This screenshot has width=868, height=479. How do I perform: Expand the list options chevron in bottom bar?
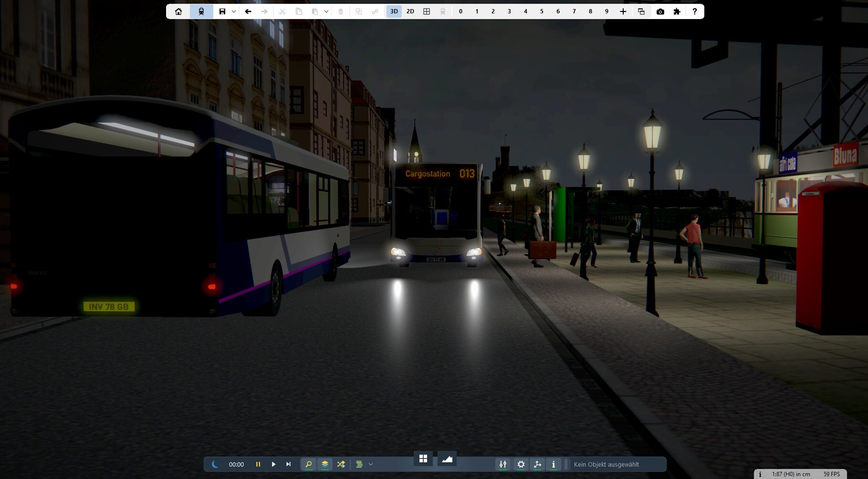(371, 464)
